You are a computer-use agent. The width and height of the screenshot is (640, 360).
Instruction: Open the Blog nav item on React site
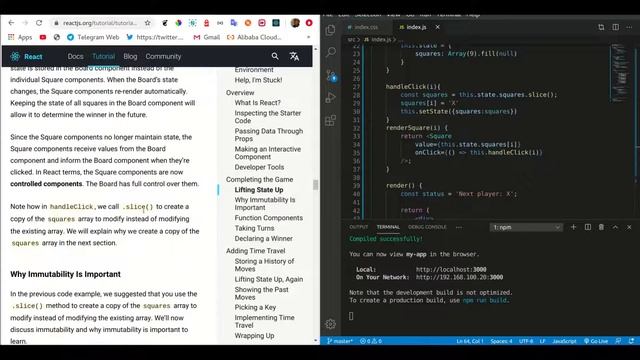click(x=130, y=56)
